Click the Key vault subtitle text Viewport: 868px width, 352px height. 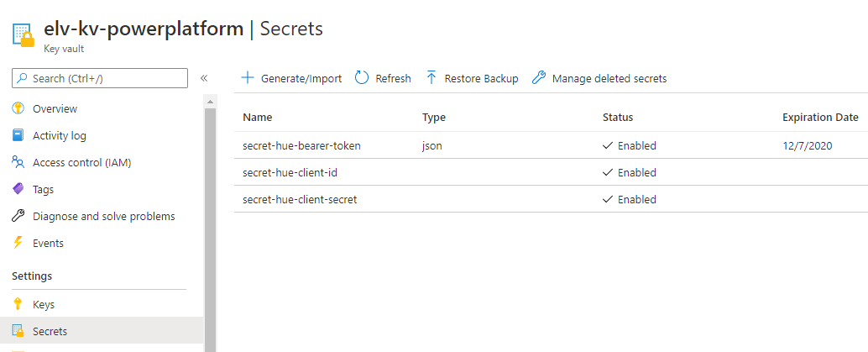pos(64,49)
